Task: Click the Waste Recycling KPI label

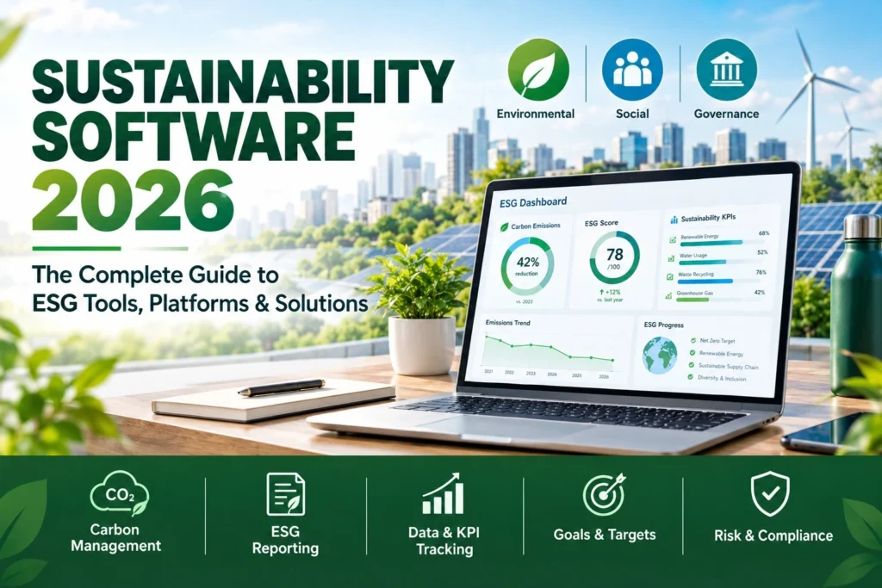Action: pos(696,275)
